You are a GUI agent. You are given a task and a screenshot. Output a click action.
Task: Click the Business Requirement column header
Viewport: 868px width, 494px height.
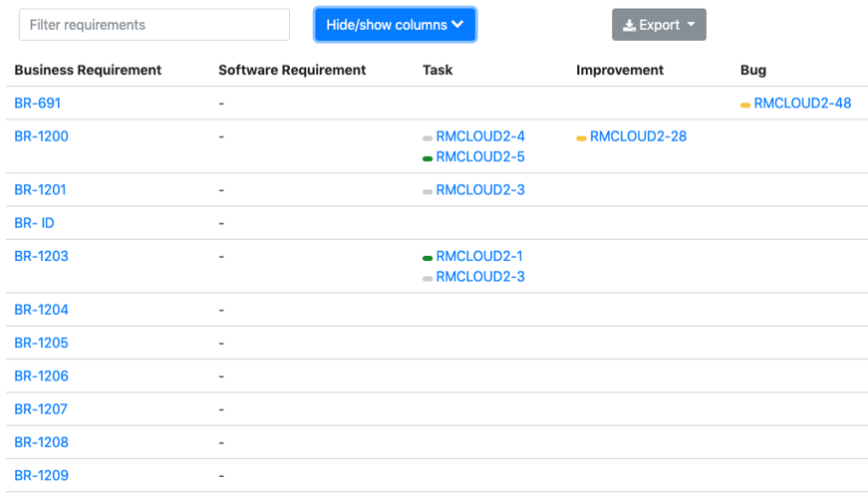[x=88, y=70]
